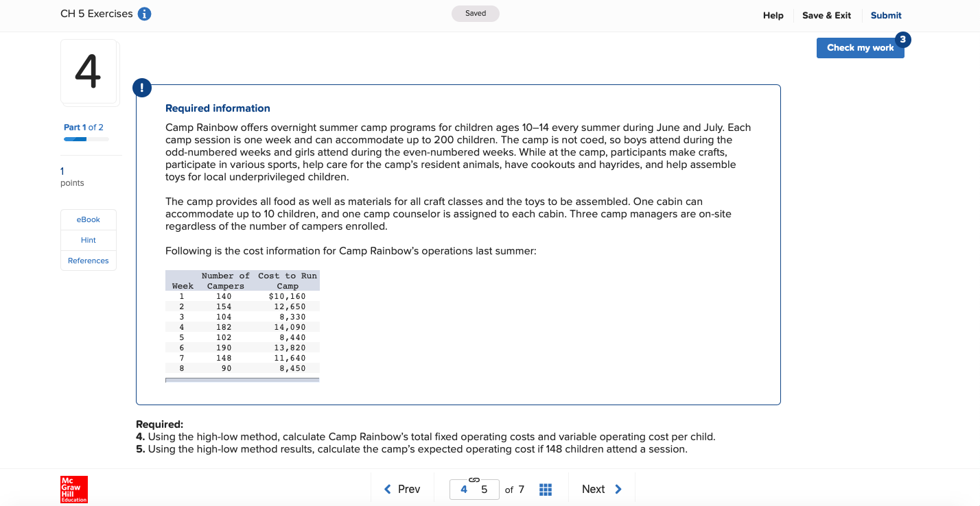Open the Help menu
This screenshot has width=980, height=506.
point(773,15)
